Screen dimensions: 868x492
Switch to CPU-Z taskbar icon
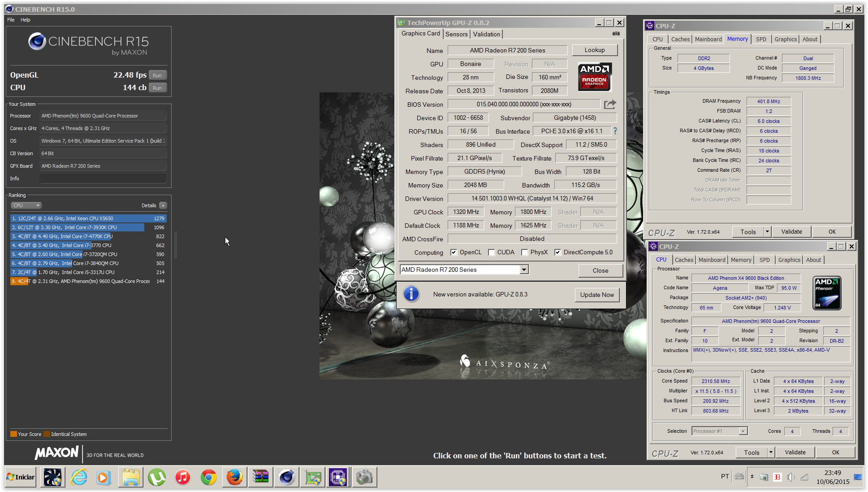point(338,477)
